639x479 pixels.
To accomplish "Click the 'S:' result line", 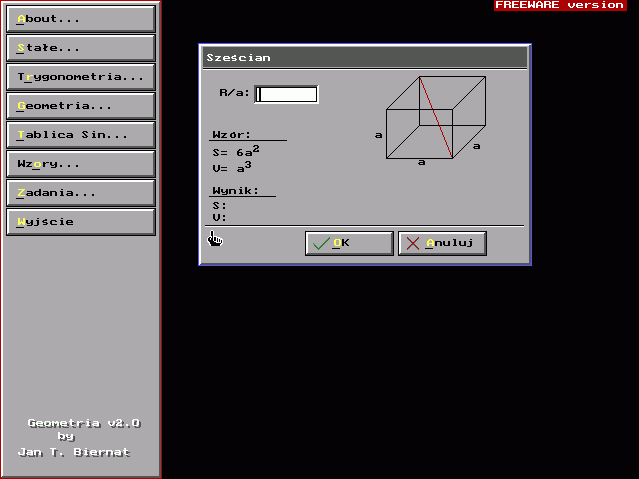I will (x=219, y=205).
